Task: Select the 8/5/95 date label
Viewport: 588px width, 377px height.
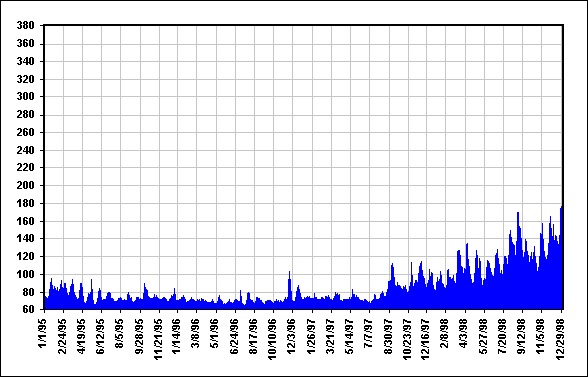Action: point(120,333)
